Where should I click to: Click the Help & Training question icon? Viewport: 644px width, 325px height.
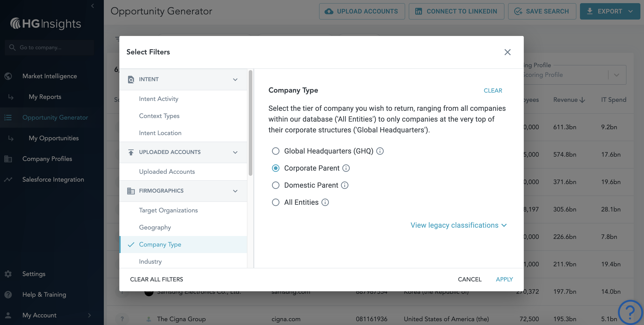(x=8, y=294)
